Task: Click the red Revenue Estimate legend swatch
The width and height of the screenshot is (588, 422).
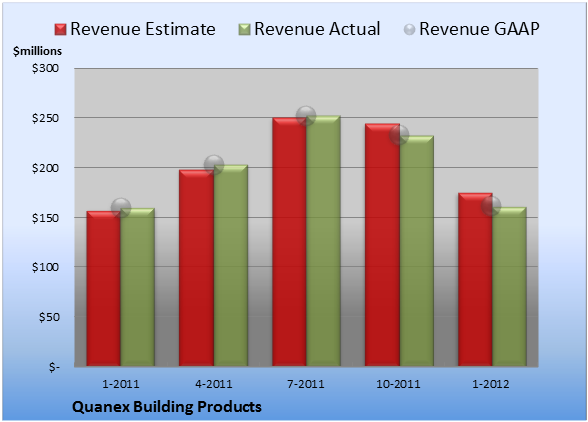Action: [x=60, y=30]
